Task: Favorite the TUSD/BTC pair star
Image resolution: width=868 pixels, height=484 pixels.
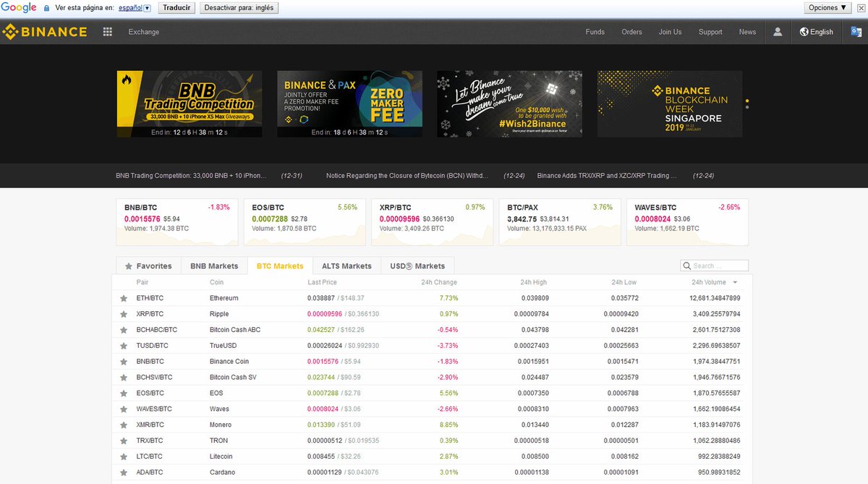Action: (x=124, y=346)
